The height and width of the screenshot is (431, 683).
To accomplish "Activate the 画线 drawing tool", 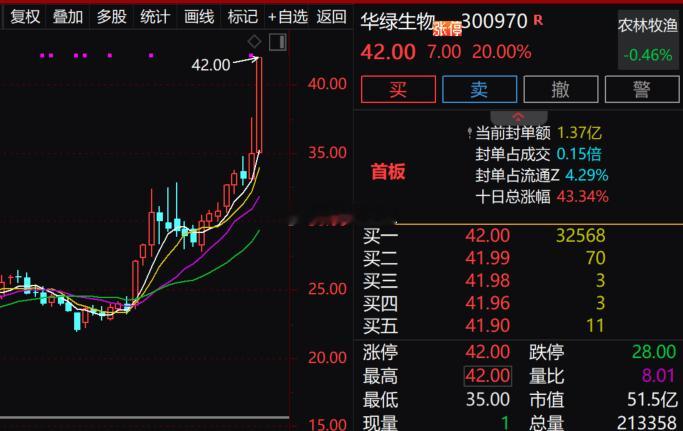I will tap(199, 17).
